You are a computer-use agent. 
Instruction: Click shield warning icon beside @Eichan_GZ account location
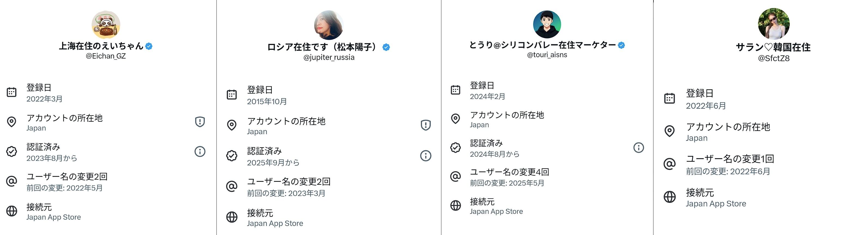200,122
